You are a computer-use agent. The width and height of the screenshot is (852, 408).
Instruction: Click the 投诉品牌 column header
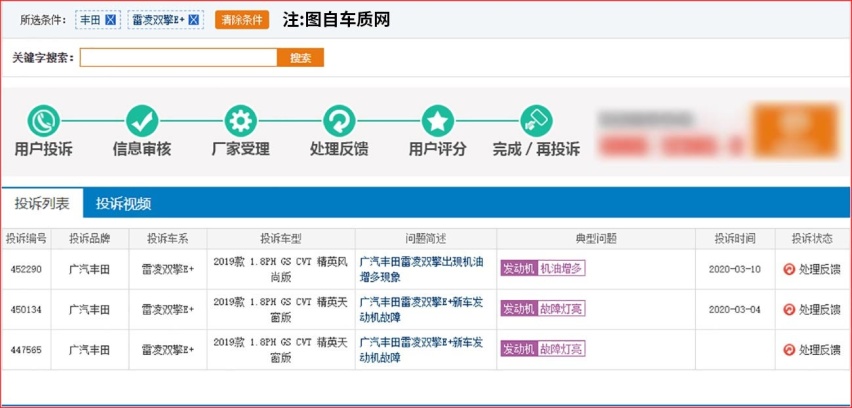90,238
